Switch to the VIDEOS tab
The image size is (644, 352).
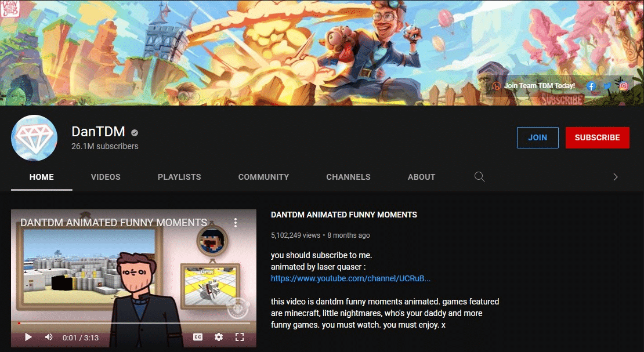(106, 177)
